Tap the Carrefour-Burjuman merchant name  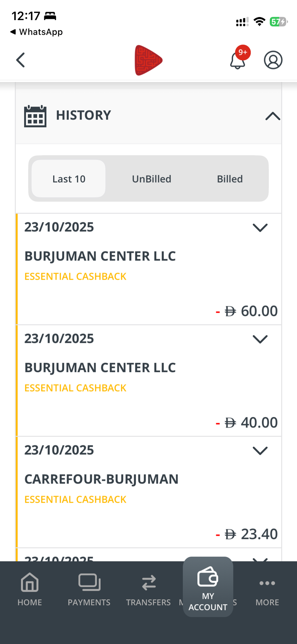(101, 479)
